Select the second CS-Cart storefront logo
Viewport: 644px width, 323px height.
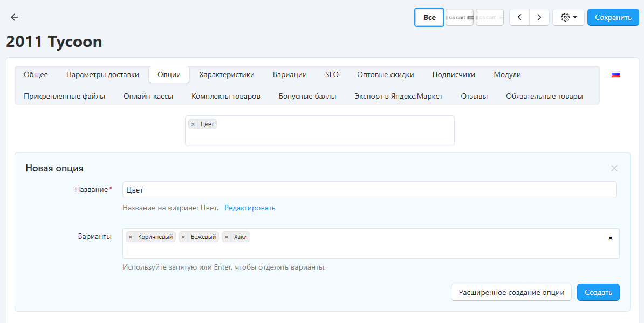pyautogui.click(x=490, y=17)
